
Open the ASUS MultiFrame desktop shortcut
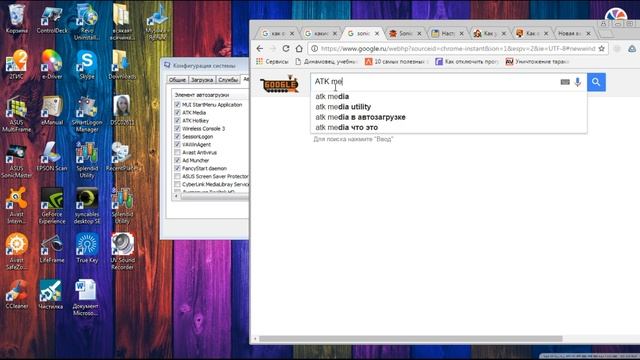point(16,114)
